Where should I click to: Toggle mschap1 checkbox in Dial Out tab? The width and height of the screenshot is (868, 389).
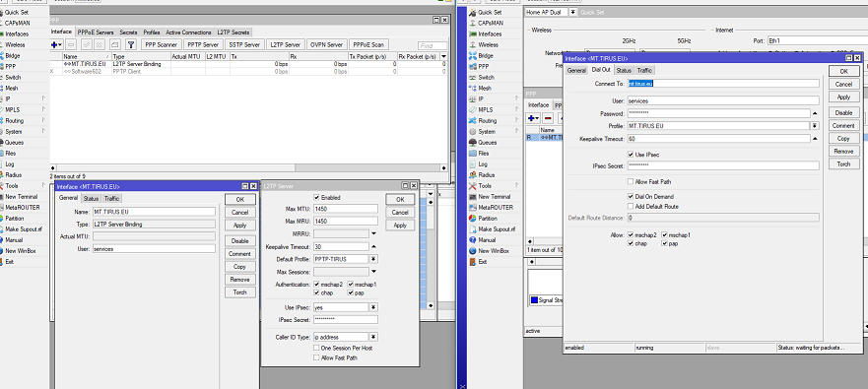665,235
